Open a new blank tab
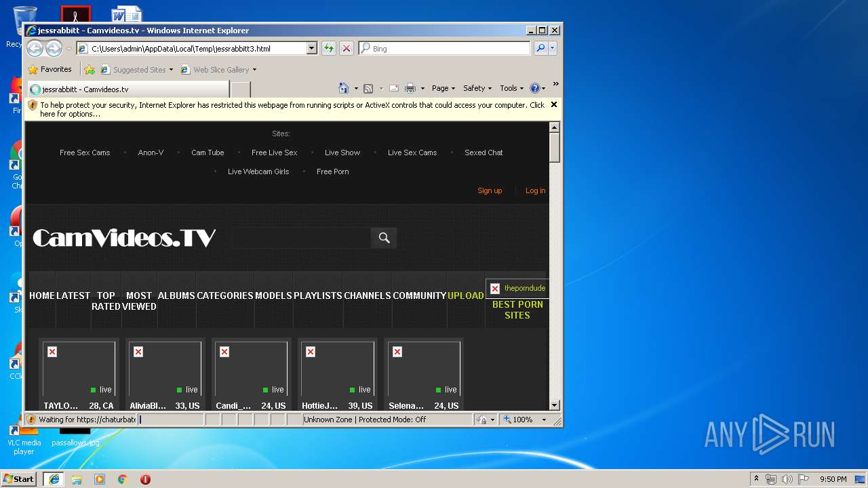868x488 pixels. [241, 89]
